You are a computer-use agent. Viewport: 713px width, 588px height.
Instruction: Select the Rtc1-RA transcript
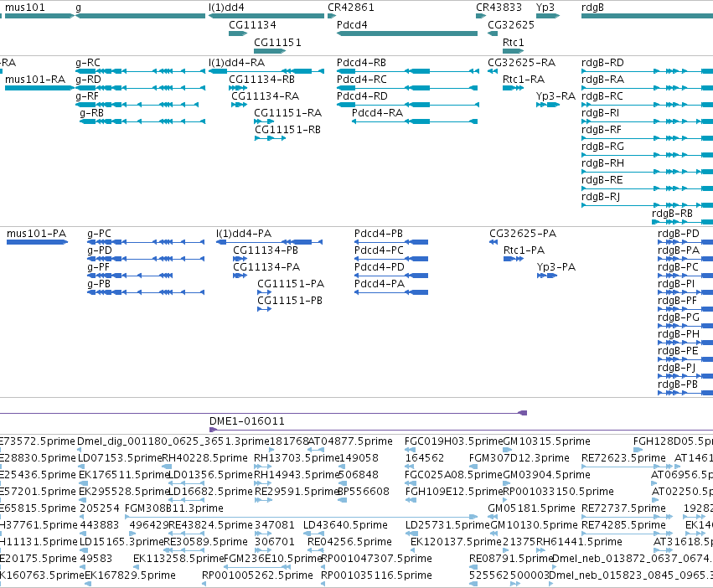point(524,80)
